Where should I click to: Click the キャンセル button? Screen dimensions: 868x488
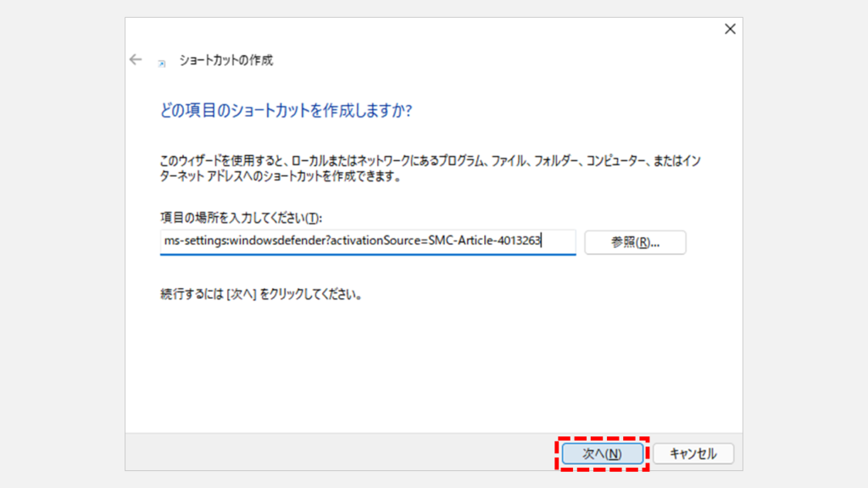pos(693,454)
